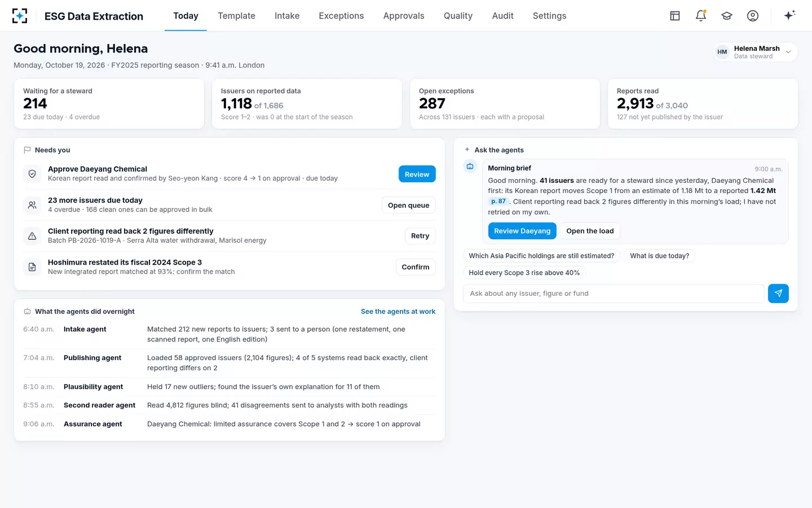Open the Reports read card
Image resolution: width=812 pixels, height=508 pixels.
point(703,104)
